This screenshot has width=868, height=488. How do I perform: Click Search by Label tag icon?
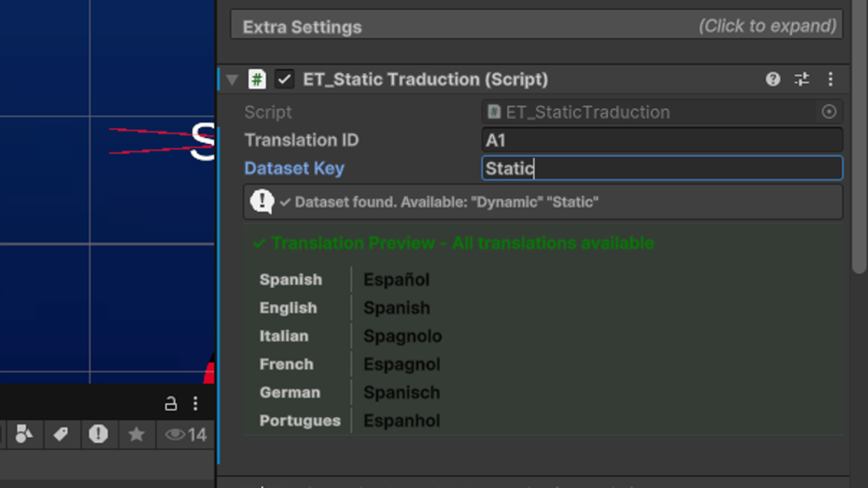(61, 434)
